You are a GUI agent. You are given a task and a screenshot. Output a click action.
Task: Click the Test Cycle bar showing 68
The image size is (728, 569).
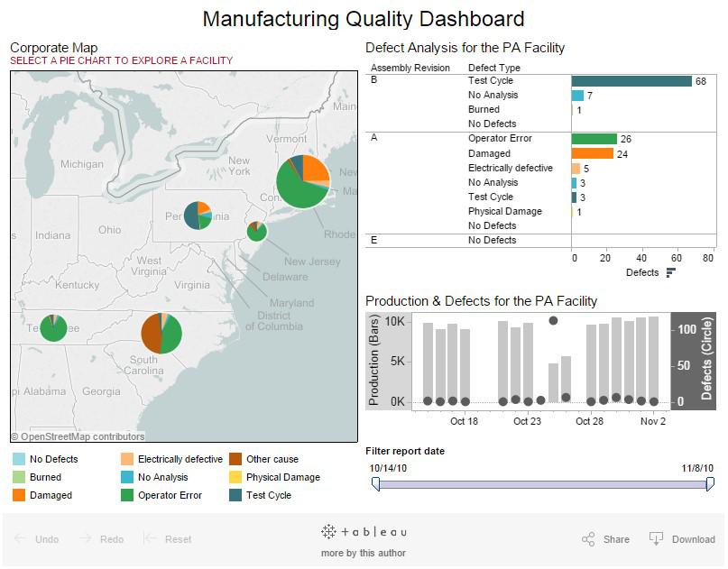coord(631,81)
